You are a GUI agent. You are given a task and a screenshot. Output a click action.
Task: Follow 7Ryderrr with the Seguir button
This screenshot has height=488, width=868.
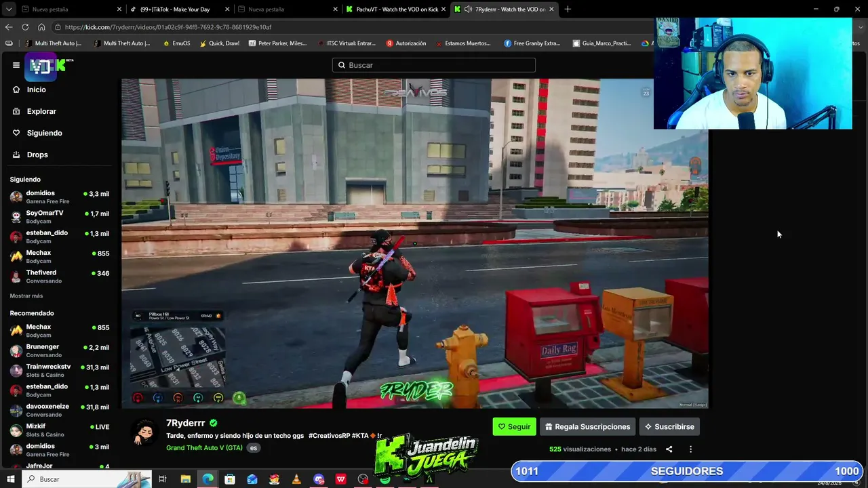pos(514,426)
